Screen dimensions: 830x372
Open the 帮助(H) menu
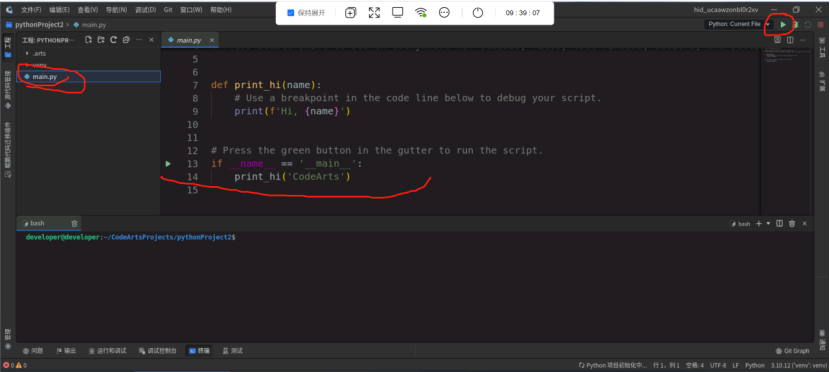coord(221,10)
